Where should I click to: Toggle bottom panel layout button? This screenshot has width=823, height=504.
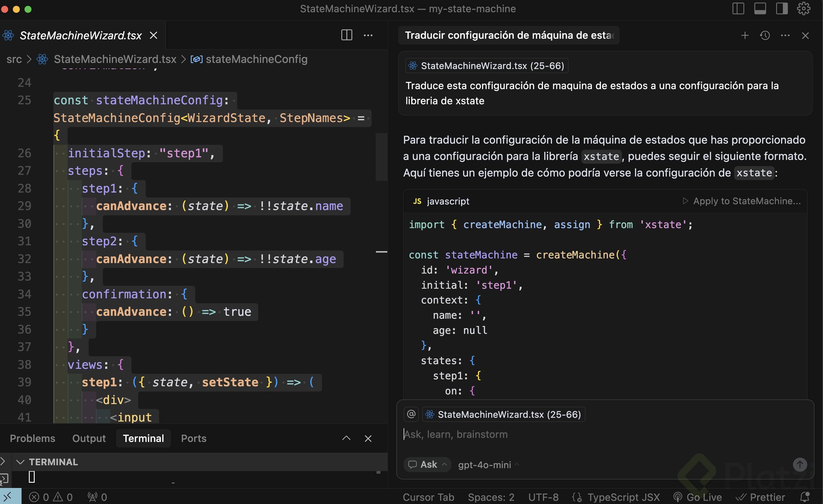[x=760, y=9]
